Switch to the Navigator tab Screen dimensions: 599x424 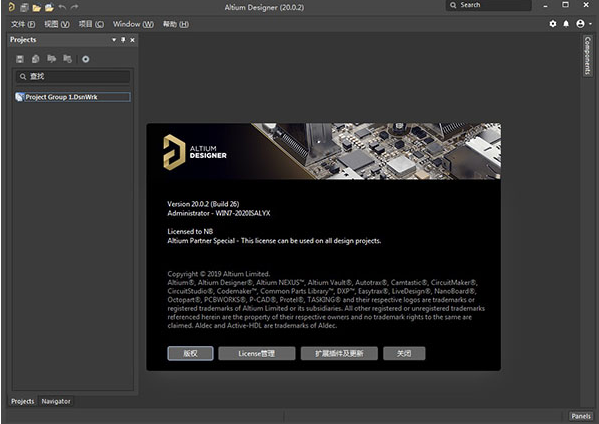coord(56,401)
